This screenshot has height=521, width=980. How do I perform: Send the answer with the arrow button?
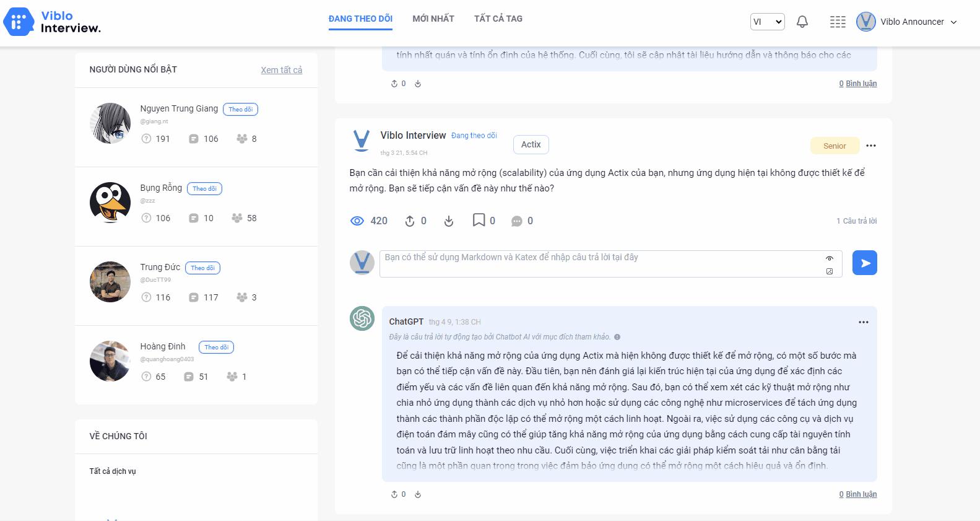[x=864, y=263]
